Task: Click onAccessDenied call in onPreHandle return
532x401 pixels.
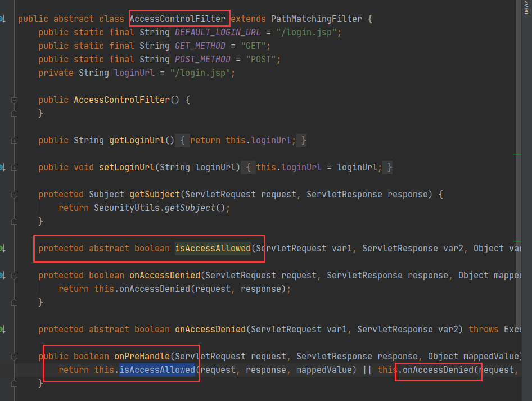Action: pyautogui.click(x=438, y=370)
